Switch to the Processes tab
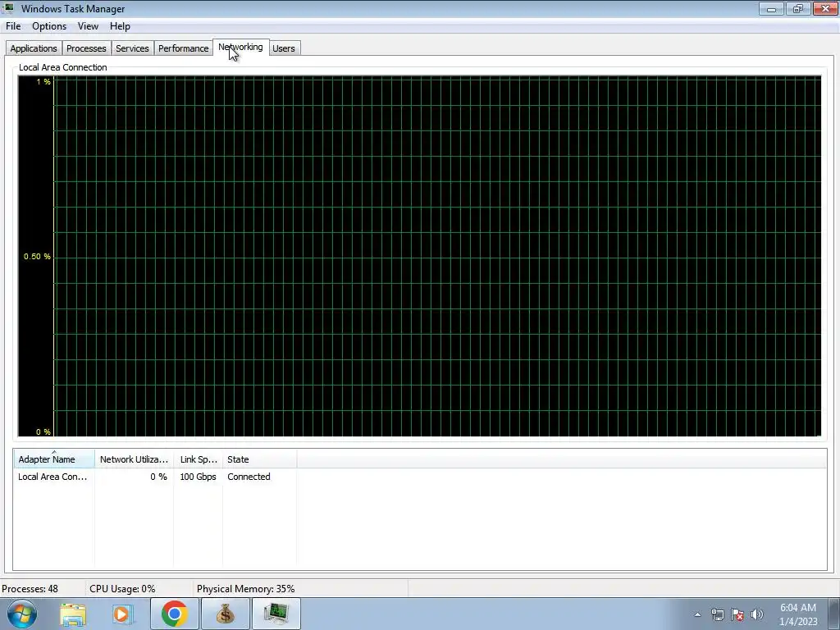Screen dimensions: 840x630 coord(86,48)
